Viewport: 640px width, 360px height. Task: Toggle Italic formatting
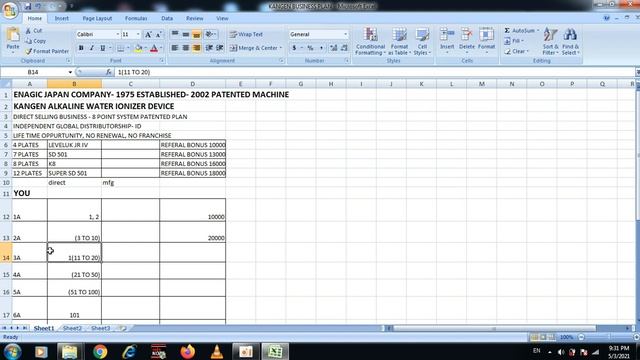pyautogui.click(x=92, y=48)
